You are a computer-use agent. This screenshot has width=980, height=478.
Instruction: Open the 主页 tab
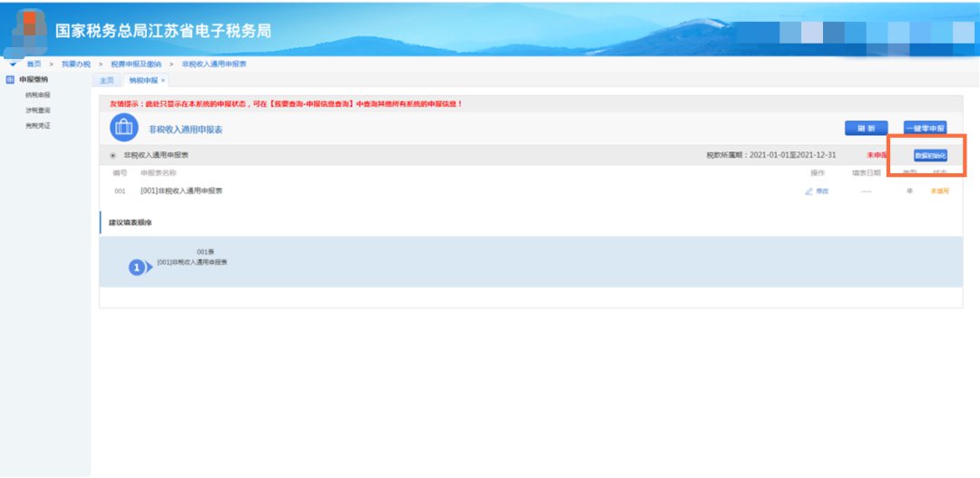(107, 81)
